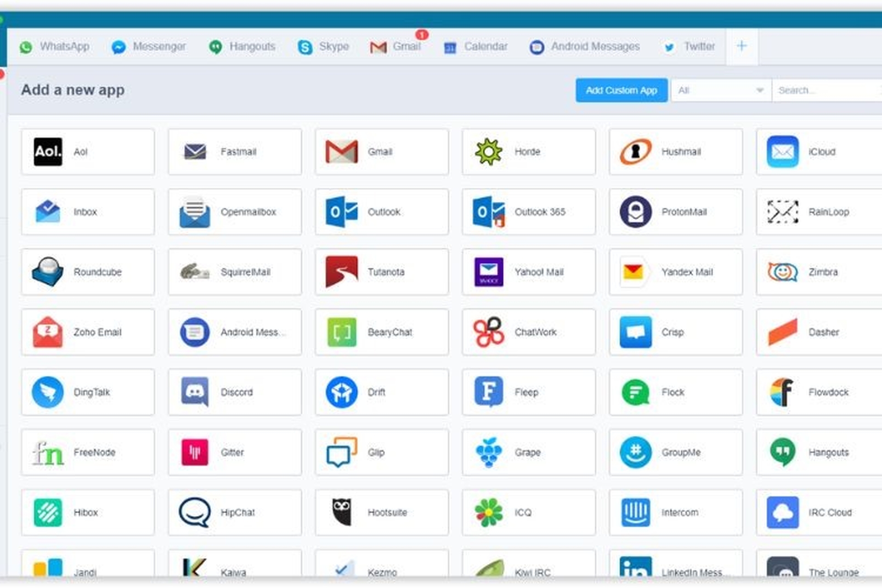Select the Glip chat bubbles icon
This screenshot has width=882, height=588.
click(x=341, y=452)
